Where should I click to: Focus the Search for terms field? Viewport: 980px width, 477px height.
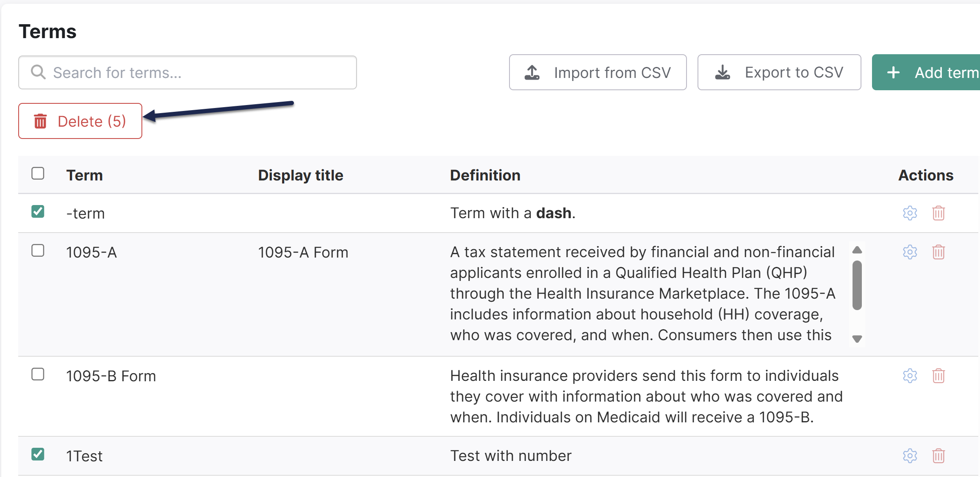[188, 72]
